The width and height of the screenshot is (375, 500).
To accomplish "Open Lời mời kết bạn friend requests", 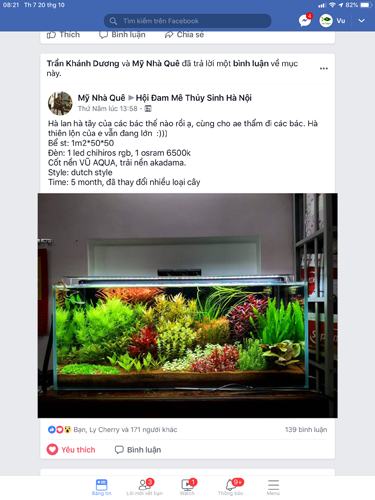I will pyautogui.click(x=144, y=487).
